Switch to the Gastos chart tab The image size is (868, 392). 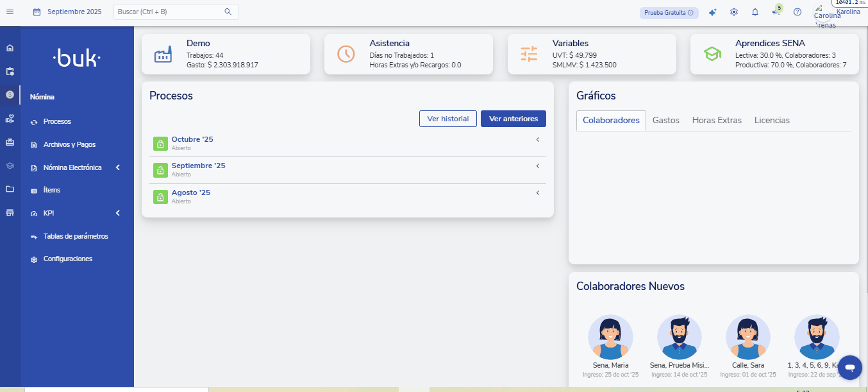(x=665, y=121)
